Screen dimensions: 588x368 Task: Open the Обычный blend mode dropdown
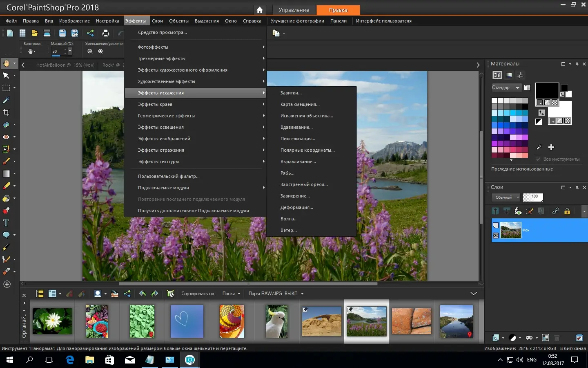[505, 197]
